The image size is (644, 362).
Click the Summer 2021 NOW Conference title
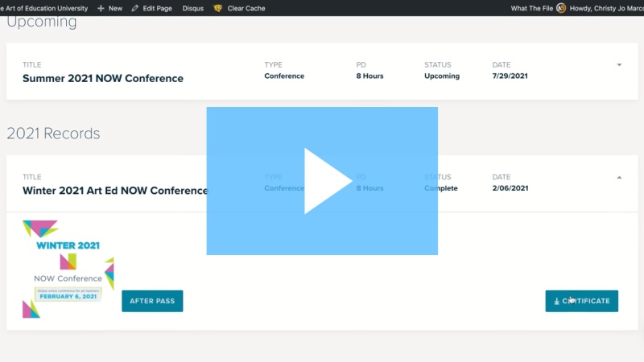click(x=103, y=78)
